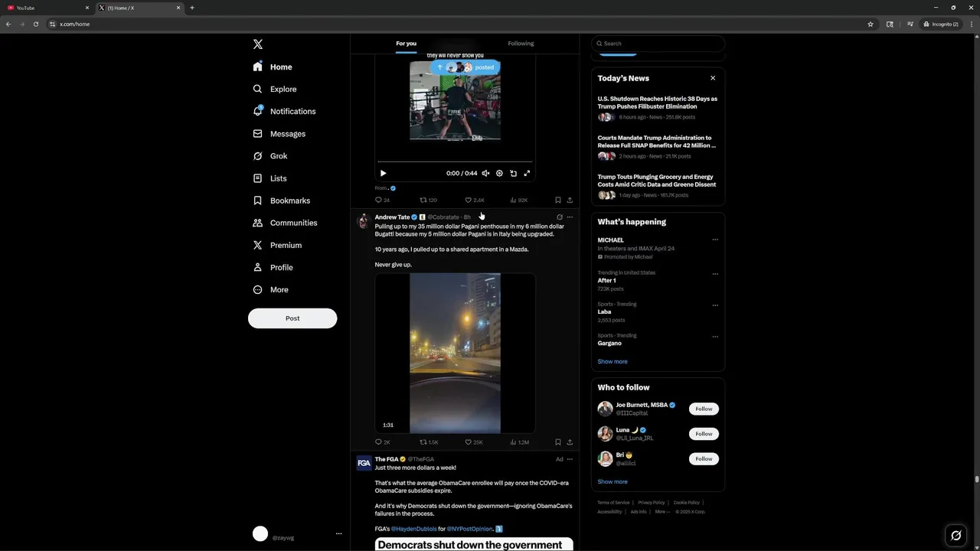Make the 0:44 video fullscreen
Screen dimensions: 980x551
tap(527, 173)
